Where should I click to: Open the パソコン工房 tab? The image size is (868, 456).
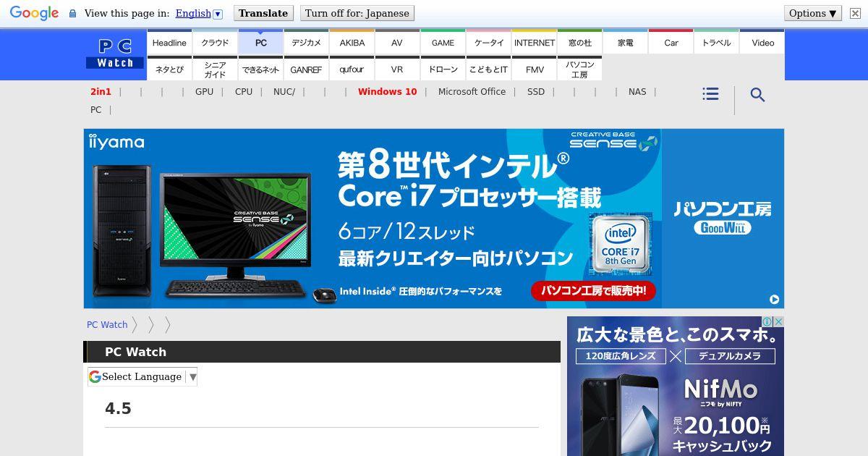[579, 69]
